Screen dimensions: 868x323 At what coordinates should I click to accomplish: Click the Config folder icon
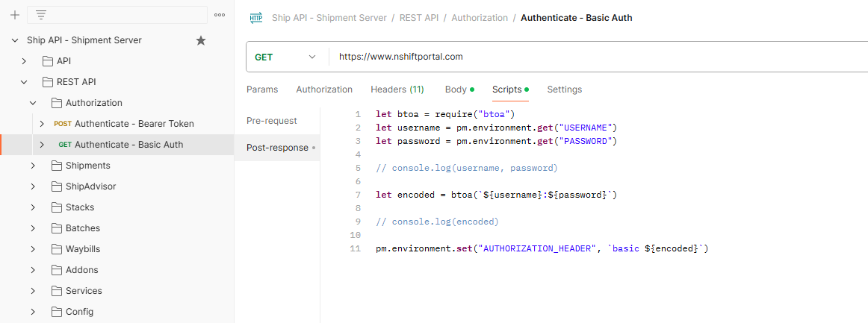57,312
